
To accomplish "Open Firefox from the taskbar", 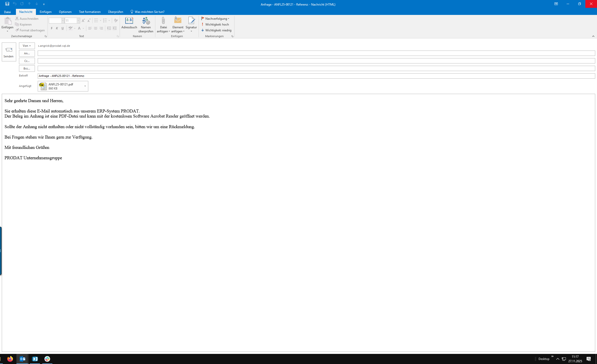I will (10, 359).
